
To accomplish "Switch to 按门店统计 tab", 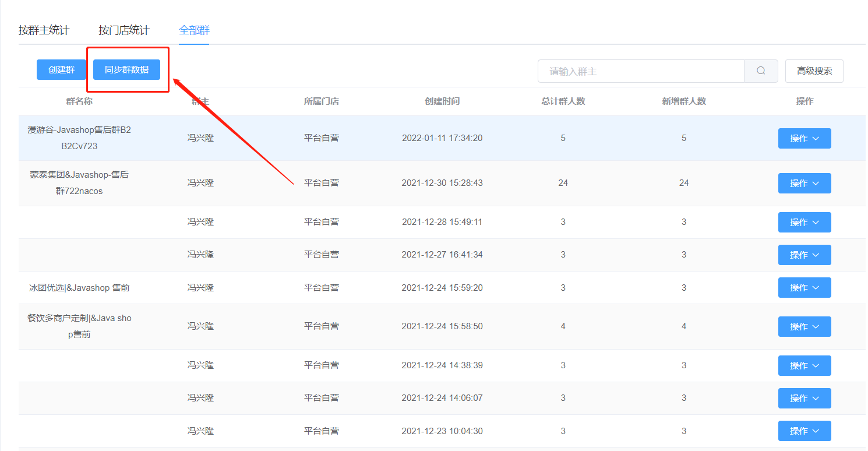I will pos(124,30).
